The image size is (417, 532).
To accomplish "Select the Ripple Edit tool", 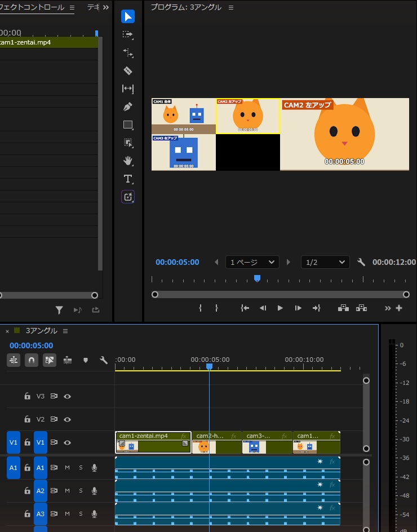I will click(x=128, y=52).
